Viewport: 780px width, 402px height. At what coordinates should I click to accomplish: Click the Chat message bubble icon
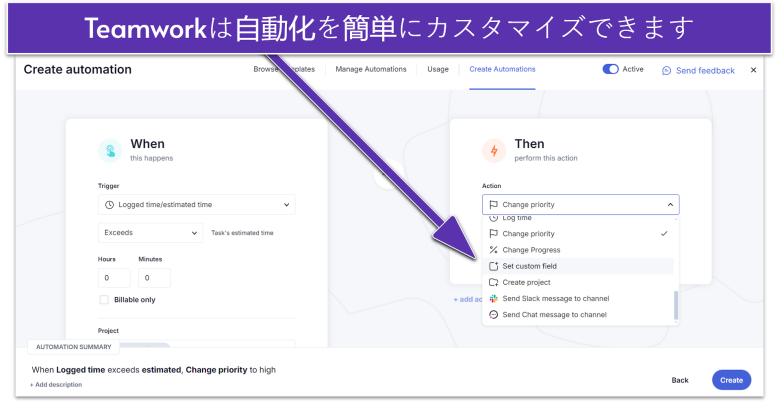pyautogui.click(x=493, y=314)
